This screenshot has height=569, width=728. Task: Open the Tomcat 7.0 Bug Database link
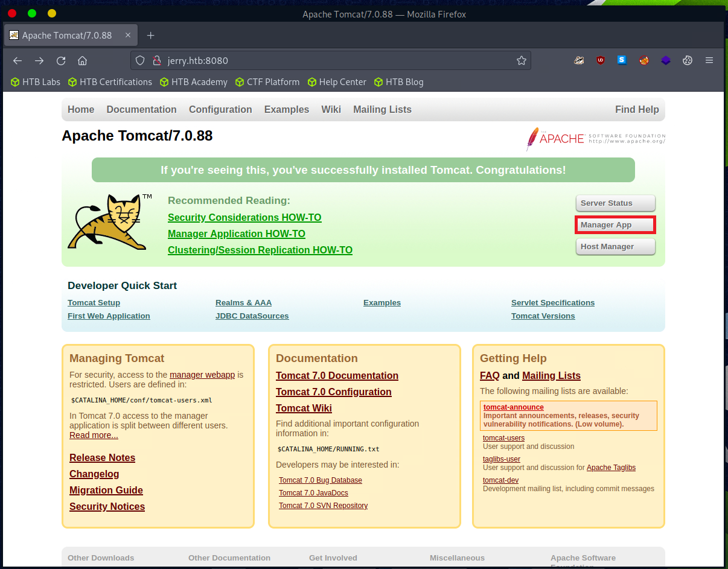(321, 480)
